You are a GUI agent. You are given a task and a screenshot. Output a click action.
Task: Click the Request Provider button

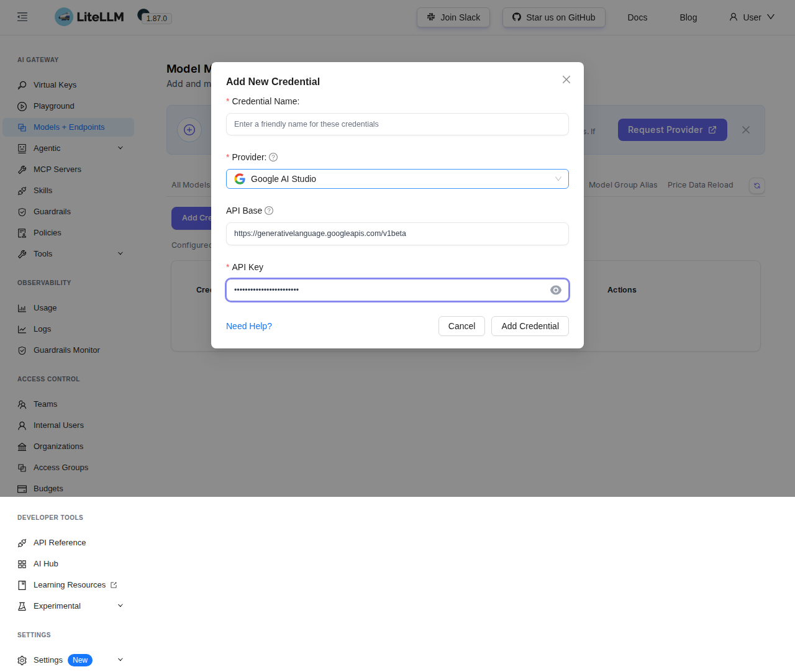(x=673, y=130)
